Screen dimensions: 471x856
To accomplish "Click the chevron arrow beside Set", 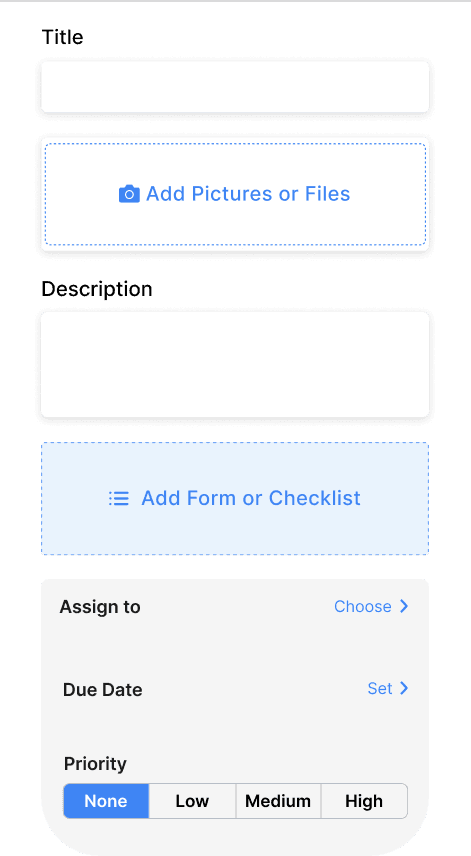I will (x=404, y=688).
